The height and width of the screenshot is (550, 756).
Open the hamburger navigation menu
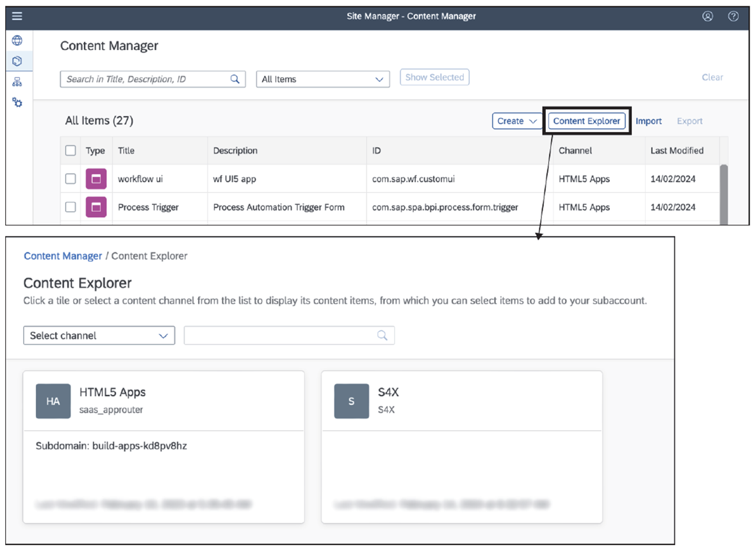coord(17,16)
